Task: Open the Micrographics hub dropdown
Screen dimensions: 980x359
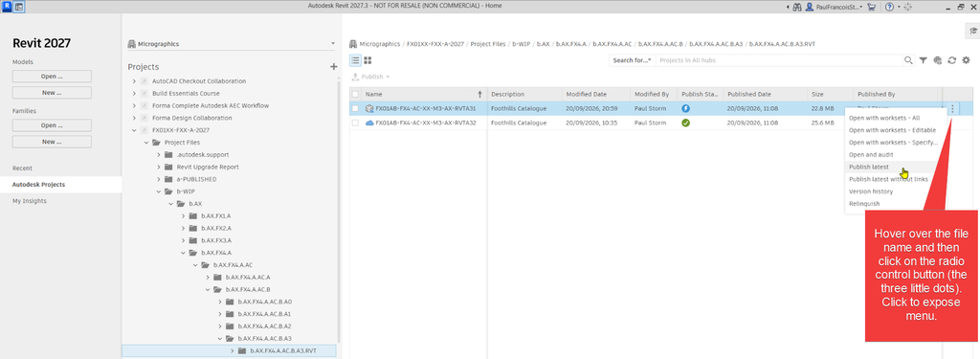Action: [x=232, y=44]
